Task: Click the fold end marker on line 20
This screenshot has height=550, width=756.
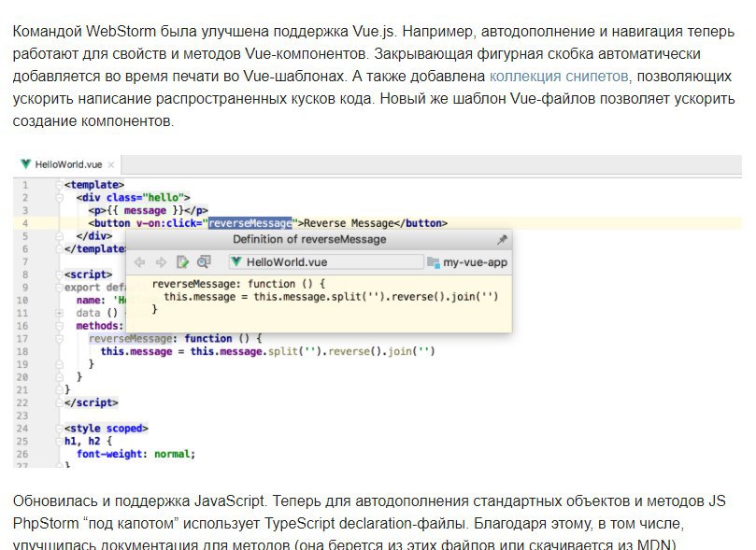Action: coord(59,377)
